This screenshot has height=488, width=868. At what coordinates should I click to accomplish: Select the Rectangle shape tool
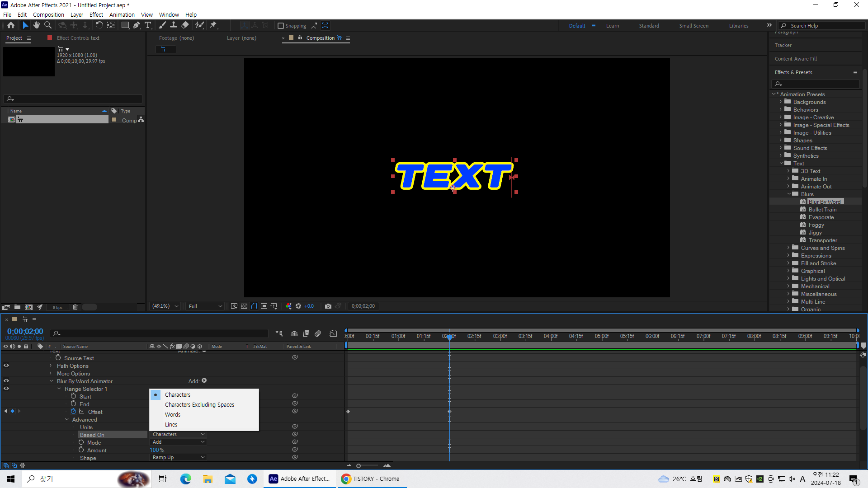click(x=125, y=25)
